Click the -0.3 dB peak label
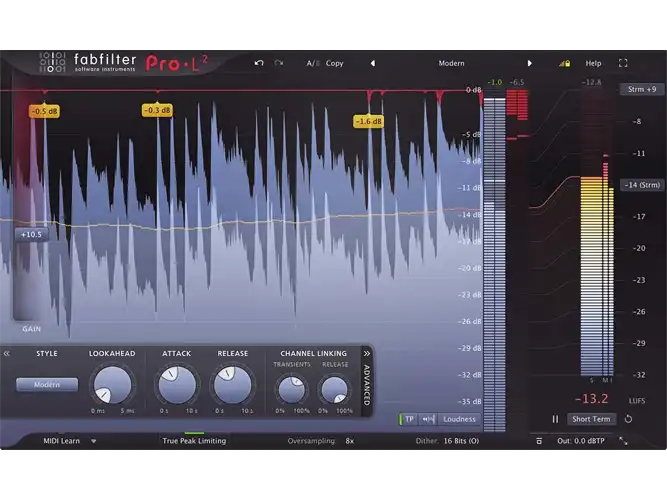 click(157, 110)
